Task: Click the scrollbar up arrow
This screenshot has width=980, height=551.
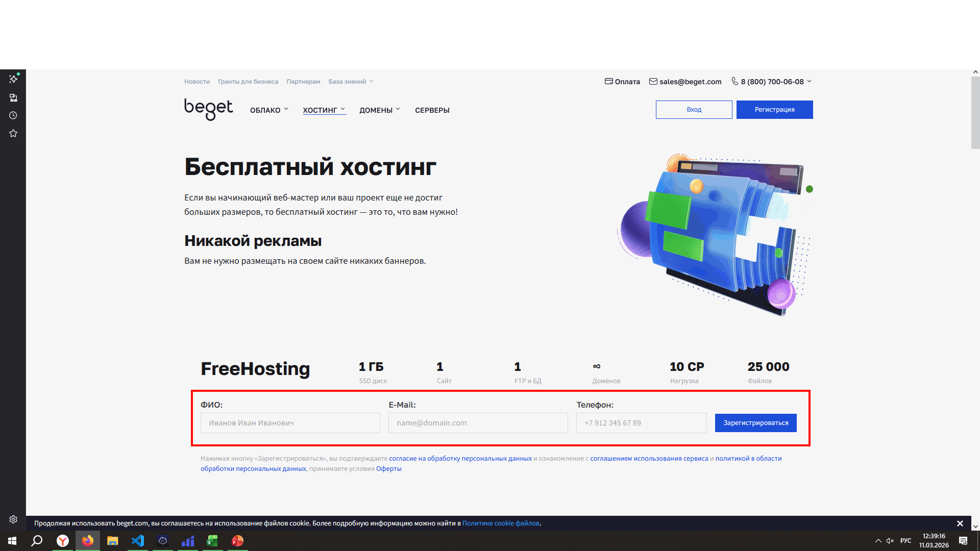Action: click(x=975, y=73)
